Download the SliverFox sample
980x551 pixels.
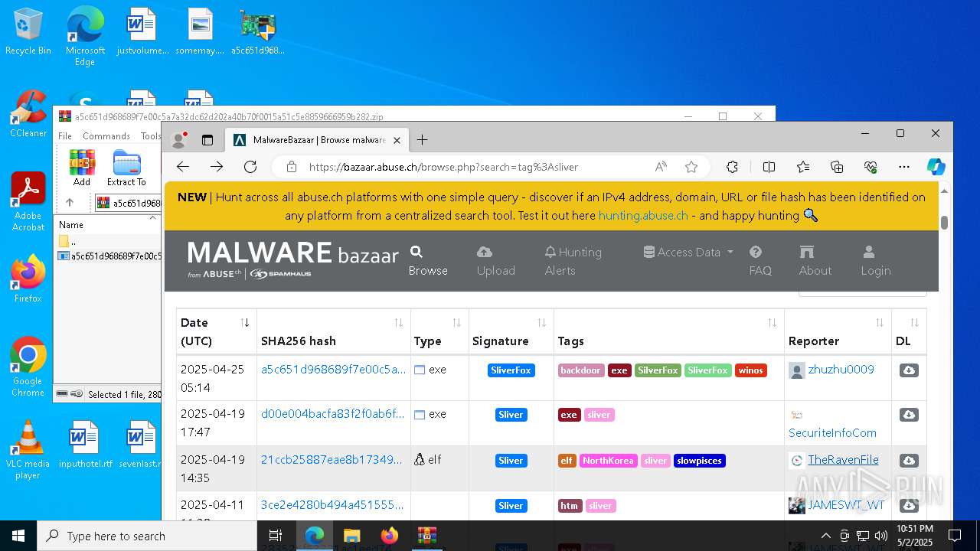[x=909, y=370]
